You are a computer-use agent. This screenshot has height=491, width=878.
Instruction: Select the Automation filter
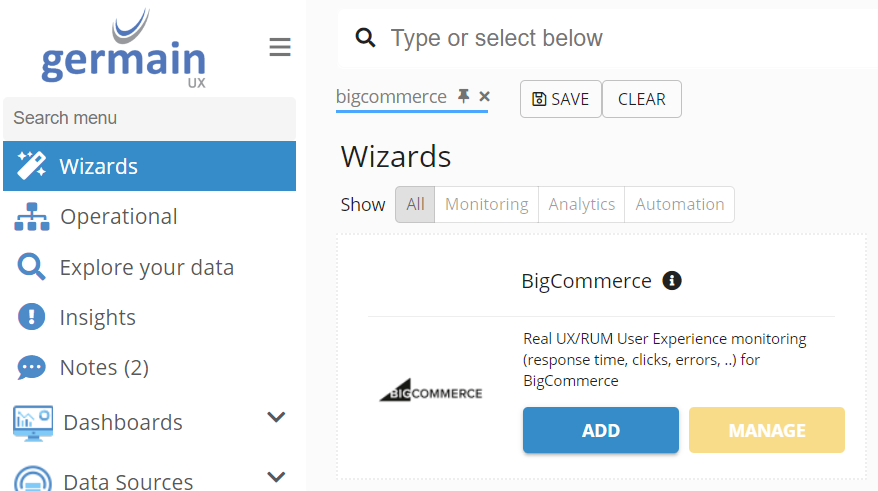tap(679, 204)
